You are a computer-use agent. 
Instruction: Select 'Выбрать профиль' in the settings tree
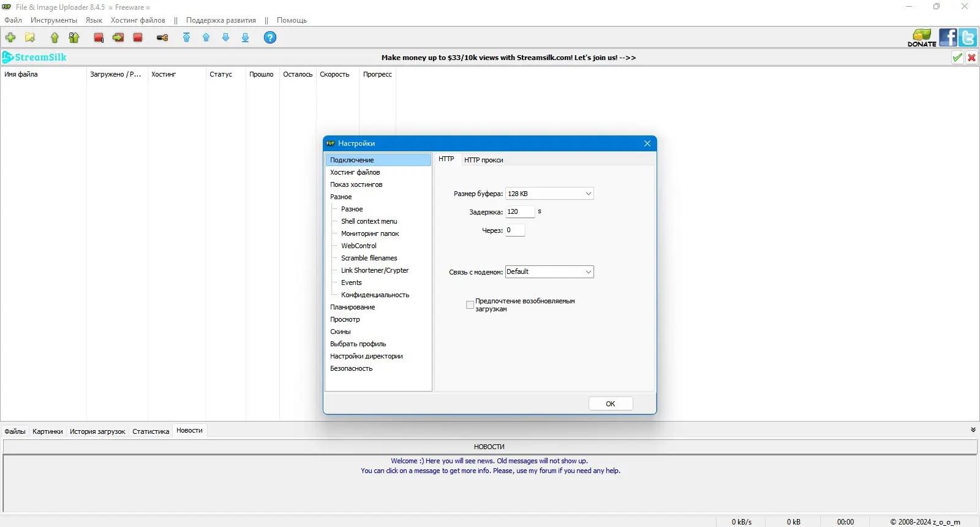[358, 344]
